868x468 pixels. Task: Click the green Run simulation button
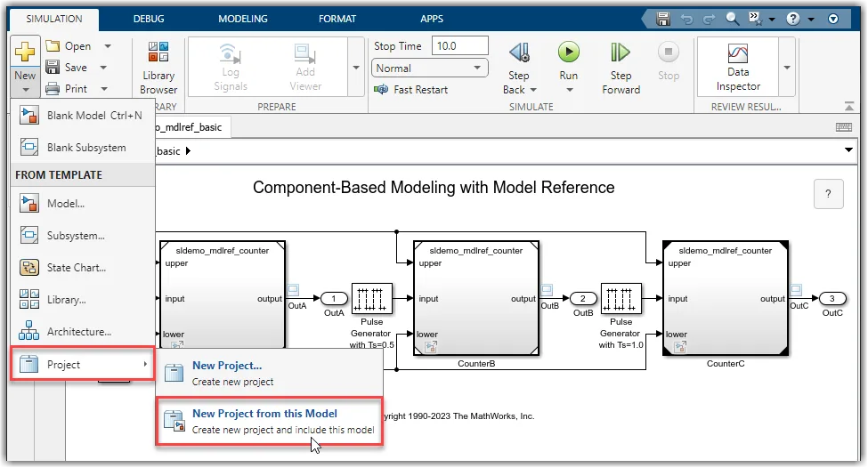(569, 52)
